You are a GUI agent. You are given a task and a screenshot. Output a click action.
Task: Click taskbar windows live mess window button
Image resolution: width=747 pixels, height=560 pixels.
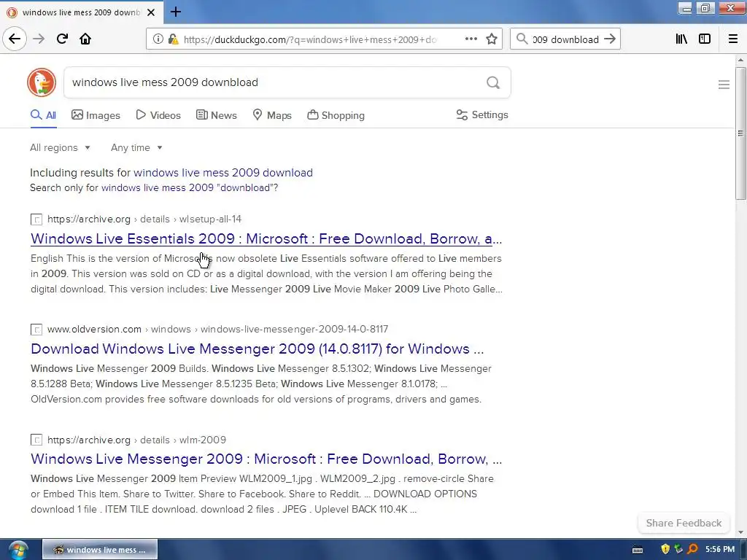coord(100,550)
